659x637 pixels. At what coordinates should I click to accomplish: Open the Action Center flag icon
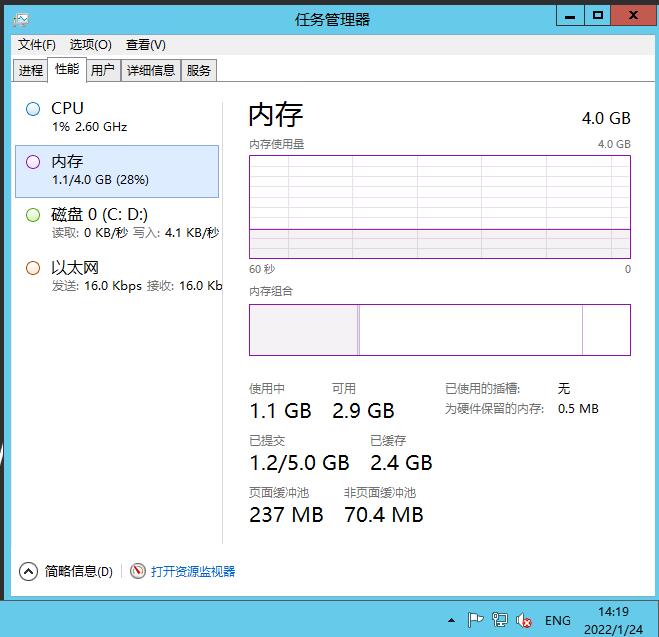pos(475,620)
